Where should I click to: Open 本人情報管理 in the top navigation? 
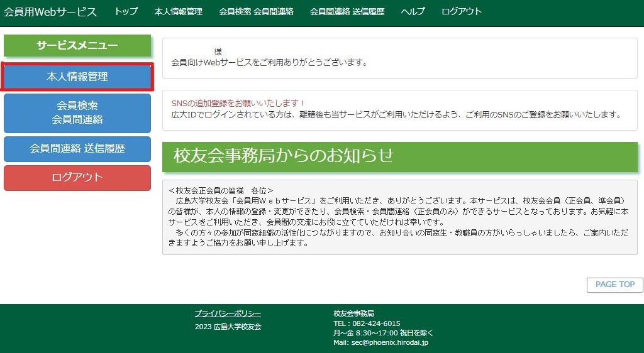(178, 11)
